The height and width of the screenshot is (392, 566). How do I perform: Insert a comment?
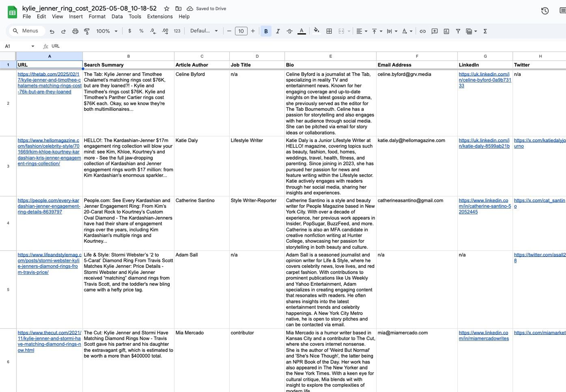pyautogui.click(x=434, y=31)
